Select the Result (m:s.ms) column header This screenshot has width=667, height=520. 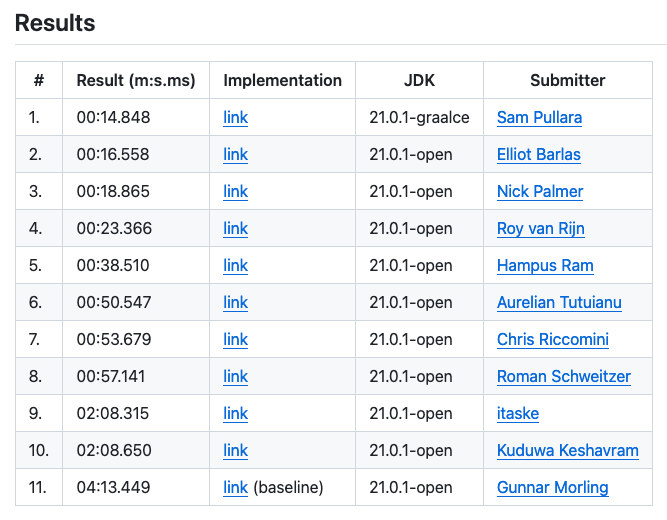pos(136,80)
